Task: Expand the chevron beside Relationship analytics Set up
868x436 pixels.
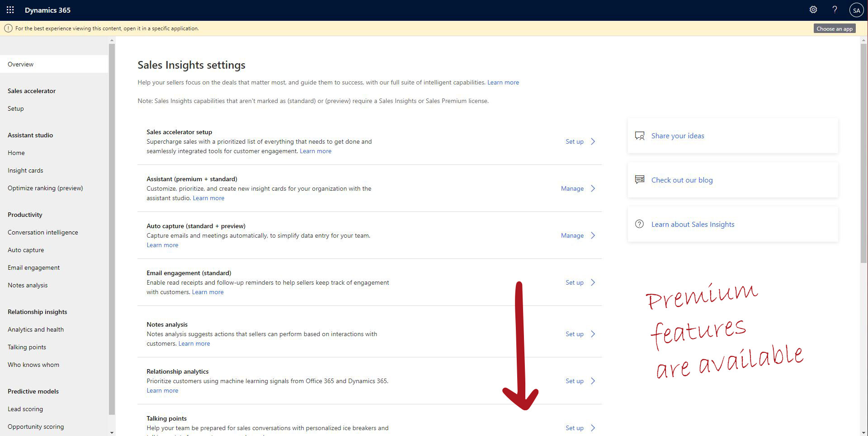Action: [593, 380]
